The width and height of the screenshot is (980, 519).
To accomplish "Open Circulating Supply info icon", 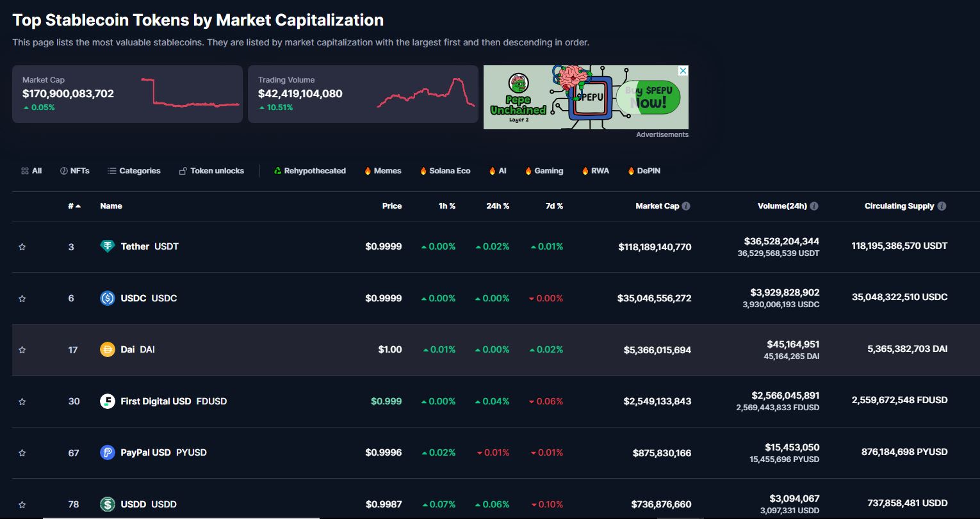I will 942,206.
